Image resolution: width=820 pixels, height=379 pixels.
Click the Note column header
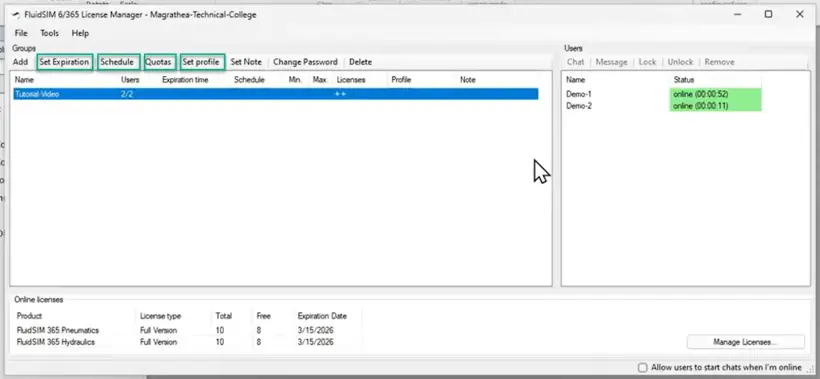[468, 80]
